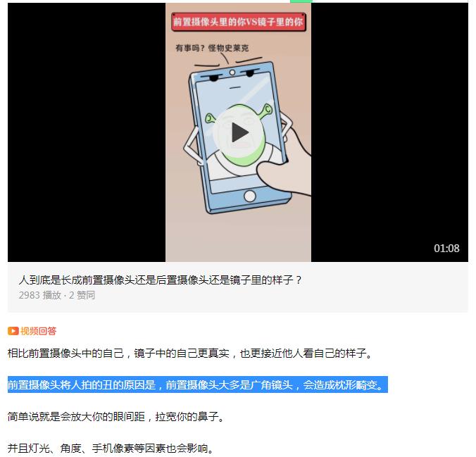Click the Shrek character's green left ear
This screenshot has width=476, height=457.
click(x=209, y=118)
